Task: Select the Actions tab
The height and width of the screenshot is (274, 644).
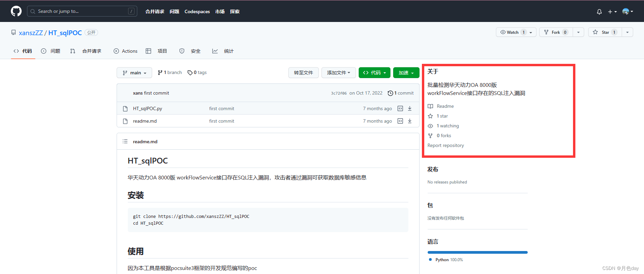Action: [126, 51]
